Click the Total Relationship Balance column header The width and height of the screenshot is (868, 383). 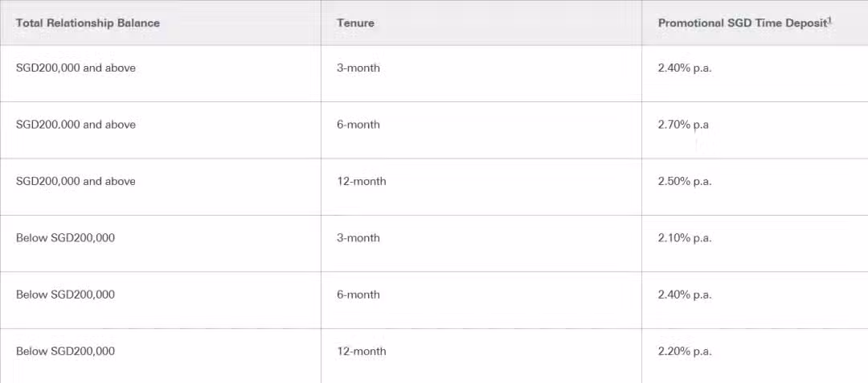click(88, 23)
